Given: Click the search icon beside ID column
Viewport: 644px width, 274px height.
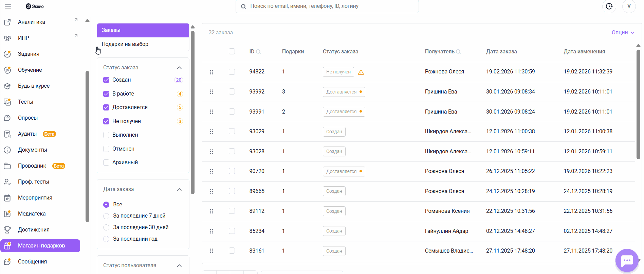Looking at the screenshot, I should [x=258, y=52].
